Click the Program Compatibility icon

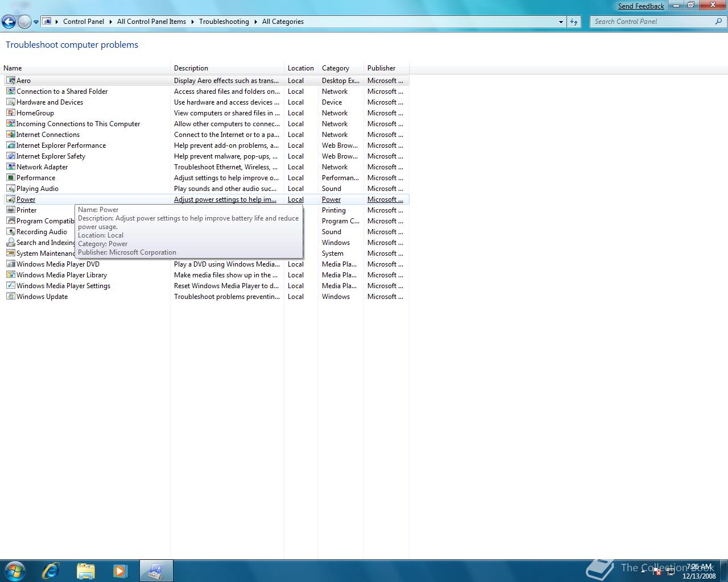coord(11,221)
